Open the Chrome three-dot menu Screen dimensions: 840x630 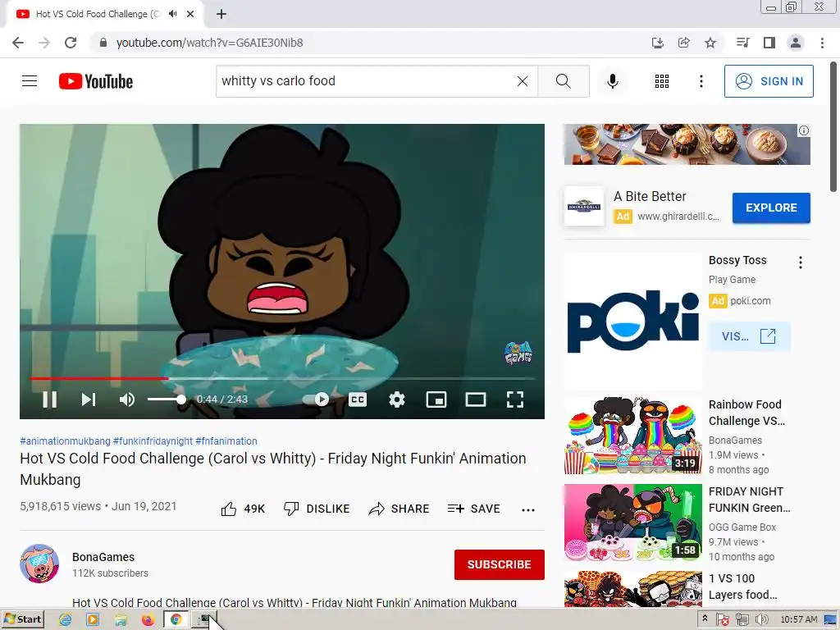coord(822,43)
